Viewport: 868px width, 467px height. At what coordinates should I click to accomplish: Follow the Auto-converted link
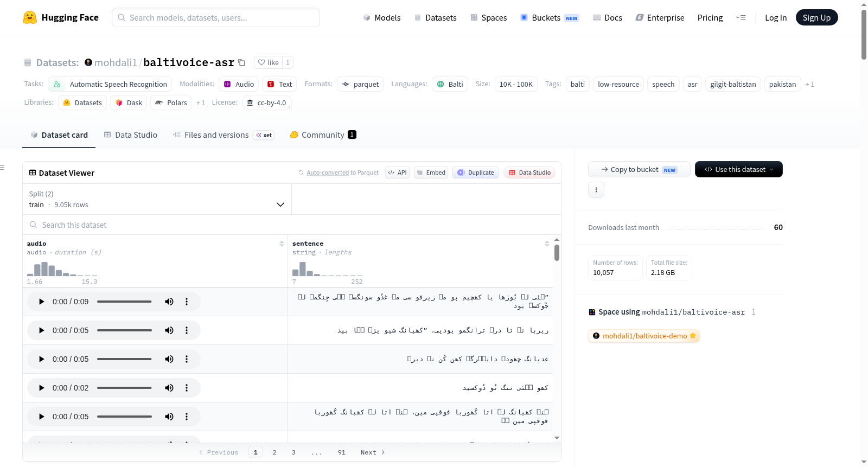coord(328,172)
